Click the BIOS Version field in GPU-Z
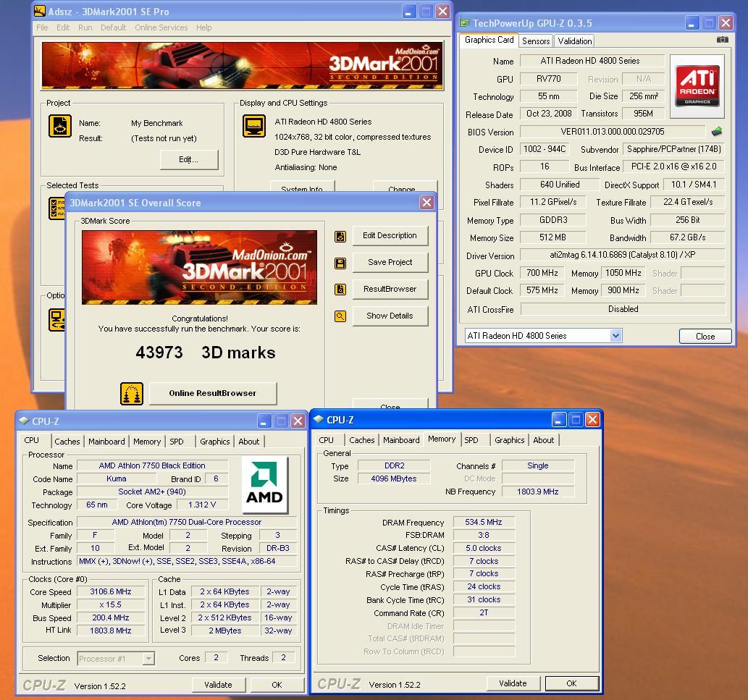Image resolution: width=748 pixels, height=700 pixels. pyautogui.click(x=613, y=132)
